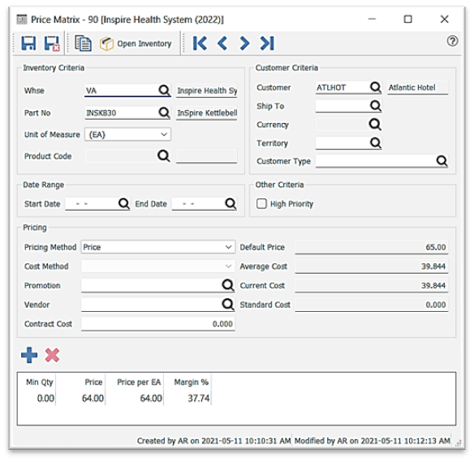The height and width of the screenshot is (461, 474).
Task: Click the Copy record icon
Action: (83, 43)
